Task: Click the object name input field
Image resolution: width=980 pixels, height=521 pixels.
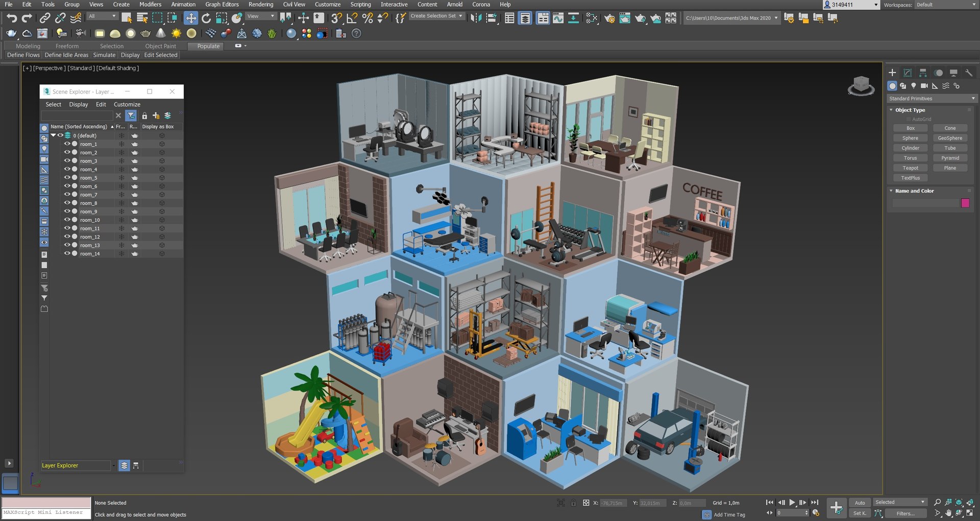Action: [x=925, y=203]
